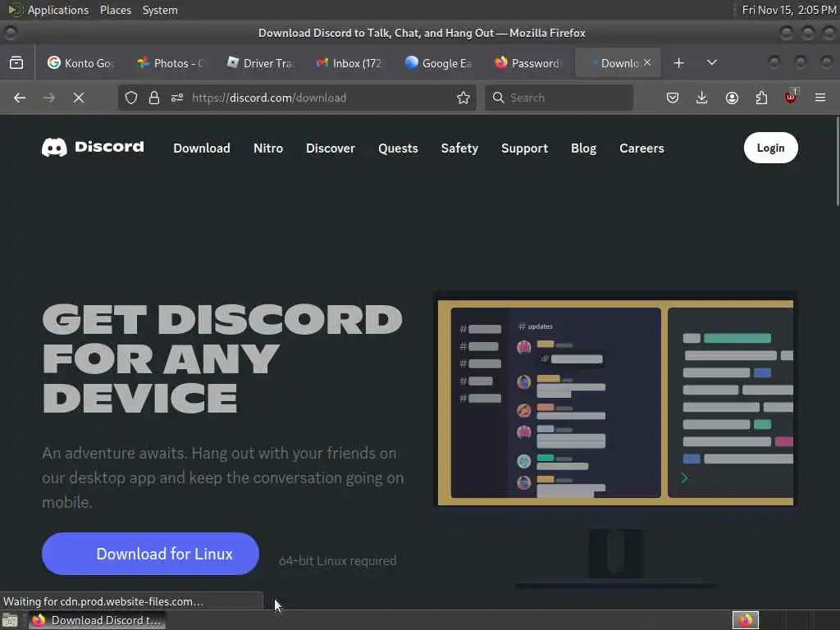The height and width of the screenshot is (630, 840).
Task: Open the Places menu
Action: pyautogui.click(x=115, y=10)
